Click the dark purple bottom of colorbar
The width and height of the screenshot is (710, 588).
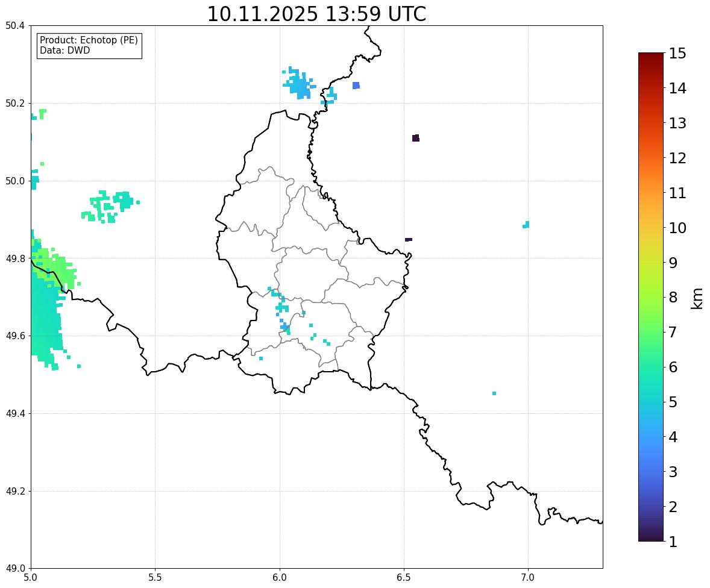click(651, 536)
